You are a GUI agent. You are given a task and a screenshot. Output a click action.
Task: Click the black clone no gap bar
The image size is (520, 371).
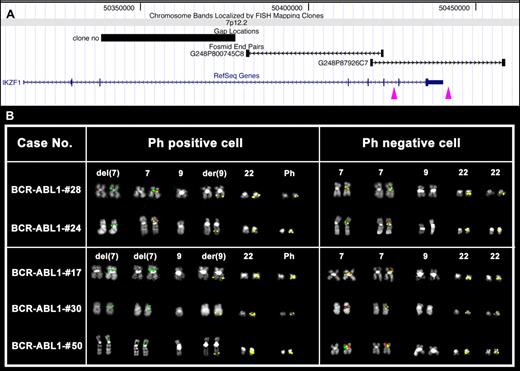point(168,38)
